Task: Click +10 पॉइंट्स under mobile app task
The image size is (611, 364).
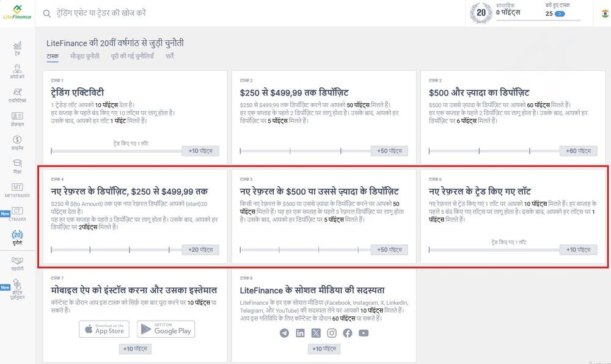Action: tap(135, 349)
